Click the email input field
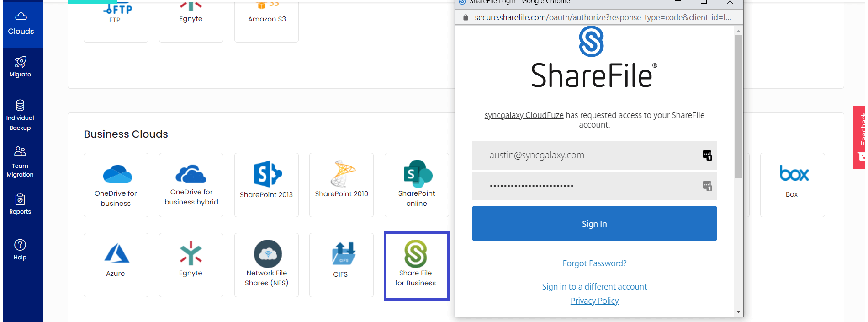The width and height of the screenshot is (868, 322). 594,155
